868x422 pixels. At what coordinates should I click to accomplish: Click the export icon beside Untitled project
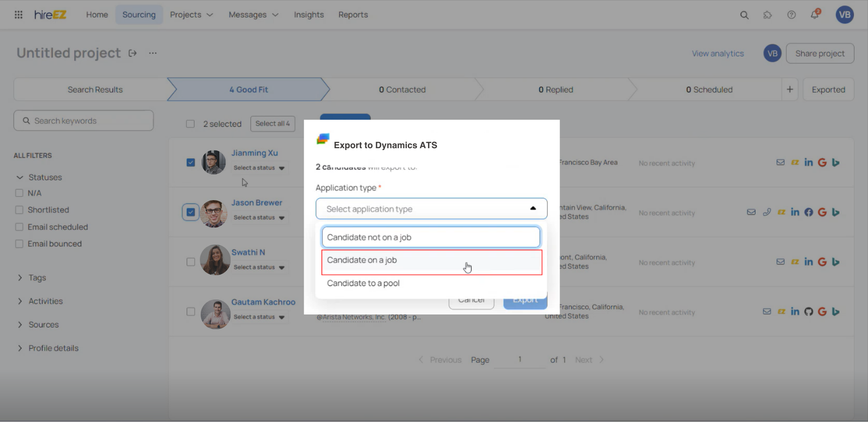(x=132, y=53)
